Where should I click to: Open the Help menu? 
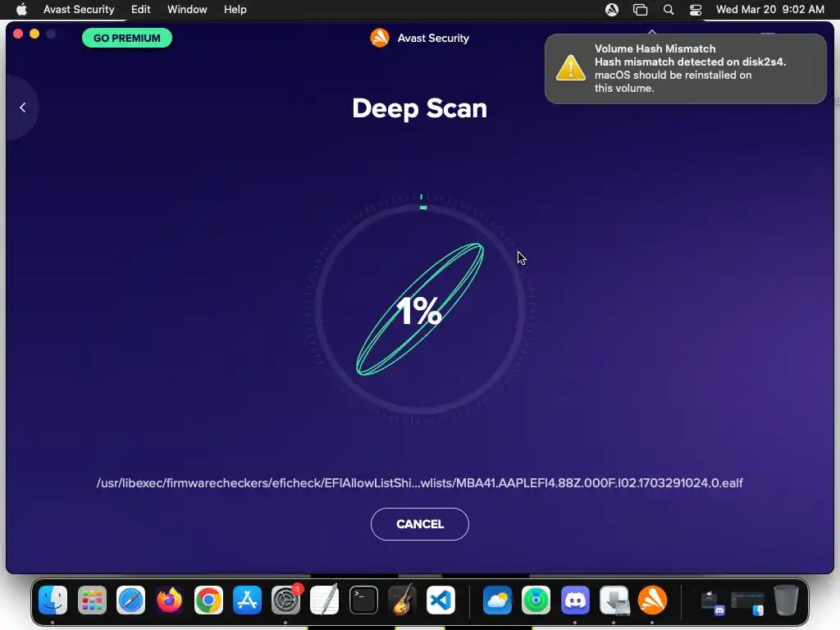(235, 10)
